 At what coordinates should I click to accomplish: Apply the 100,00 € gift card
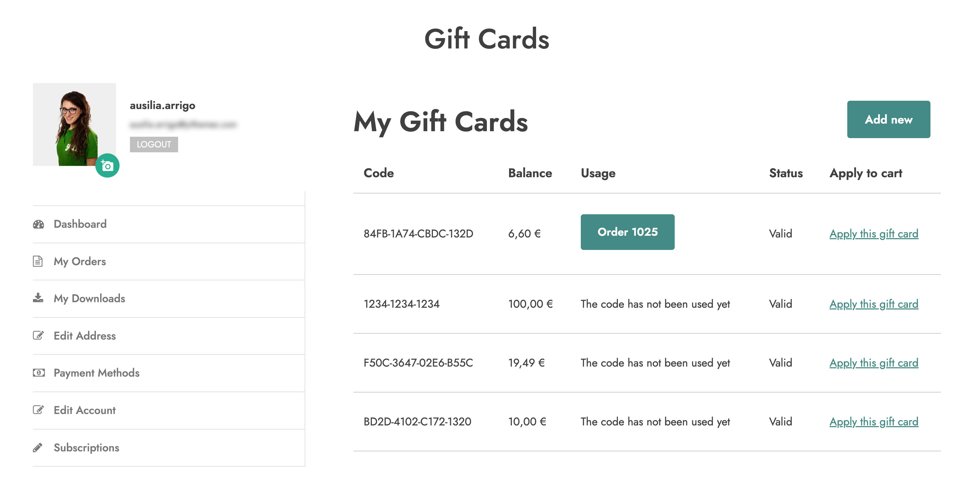pyautogui.click(x=874, y=304)
